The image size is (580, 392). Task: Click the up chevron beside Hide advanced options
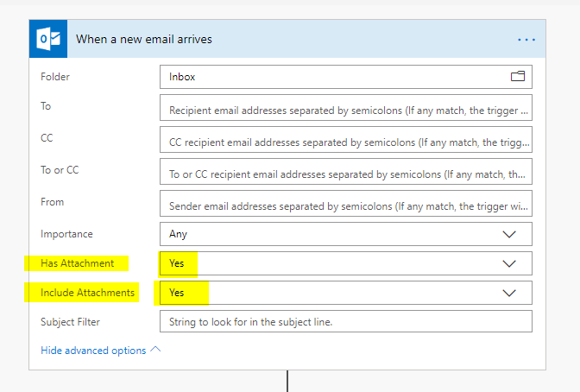[x=155, y=350]
